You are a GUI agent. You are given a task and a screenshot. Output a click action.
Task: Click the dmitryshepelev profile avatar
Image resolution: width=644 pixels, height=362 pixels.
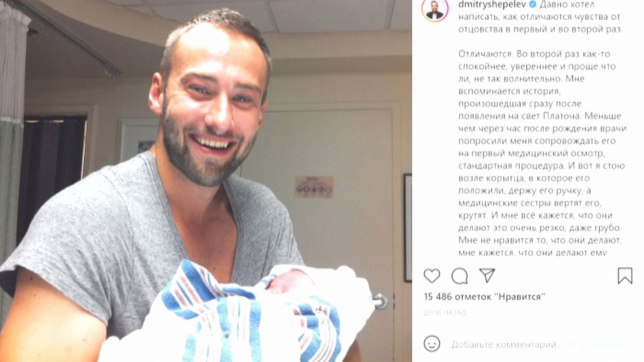click(435, 9)
